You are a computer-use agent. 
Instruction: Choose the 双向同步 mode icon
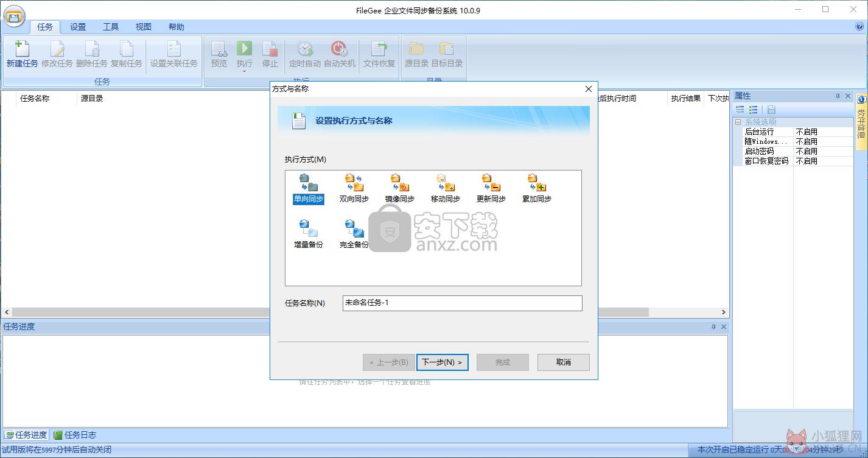click(354, 183)
